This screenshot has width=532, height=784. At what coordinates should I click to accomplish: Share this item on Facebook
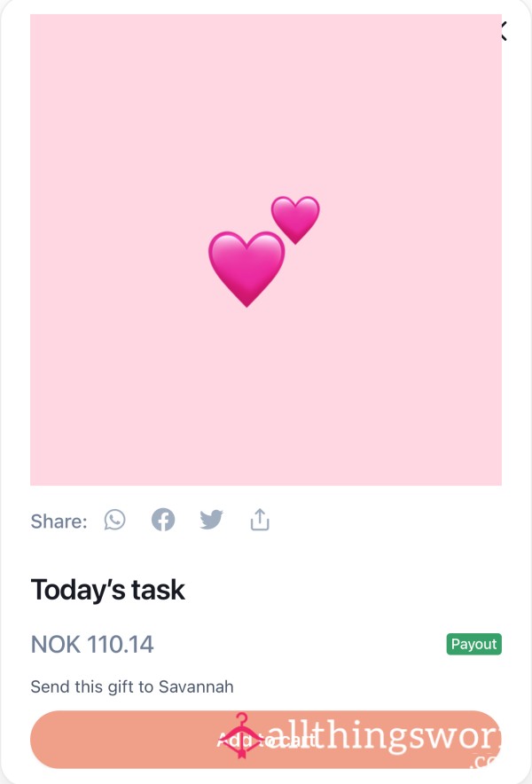pos(163,520)
